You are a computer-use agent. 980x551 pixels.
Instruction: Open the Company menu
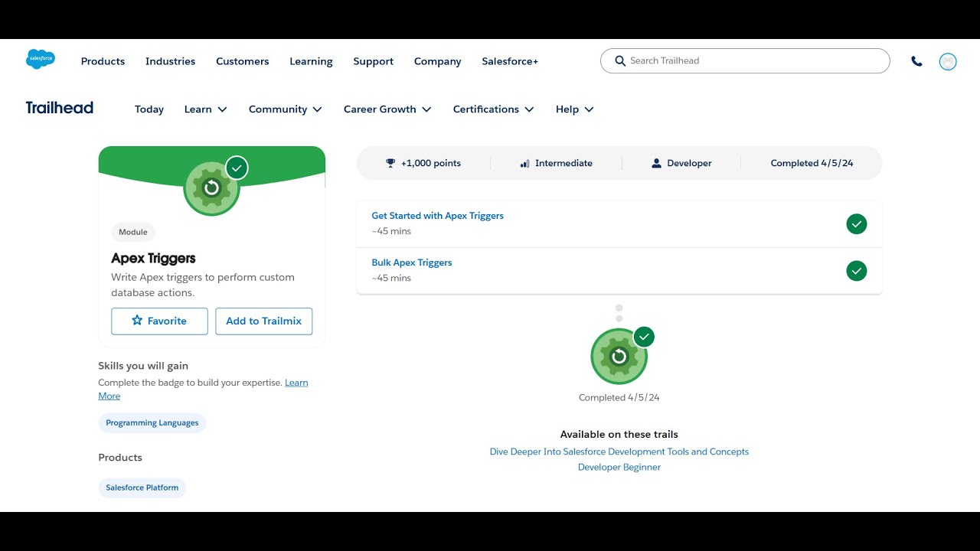click(437, 61)
